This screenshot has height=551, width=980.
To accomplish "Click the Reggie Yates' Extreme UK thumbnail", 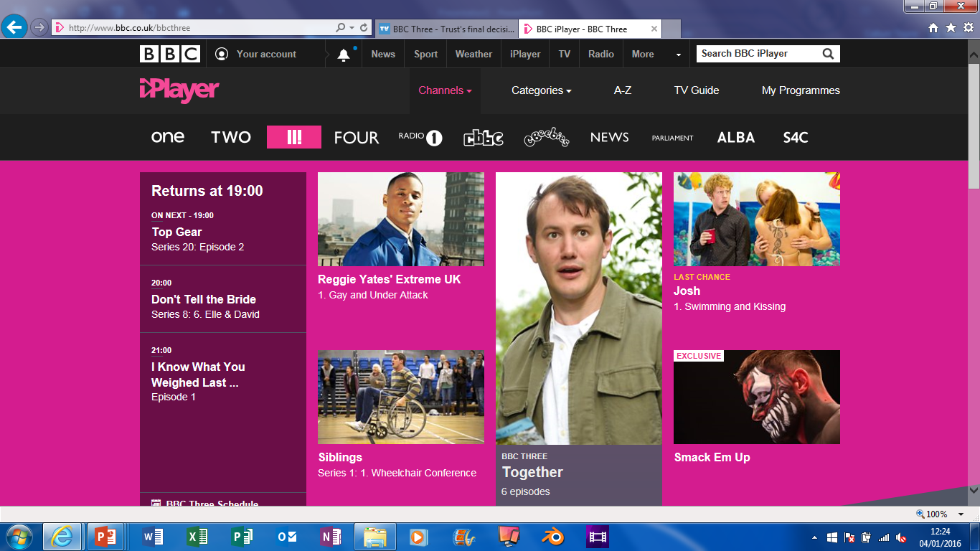I will [401, 220].
